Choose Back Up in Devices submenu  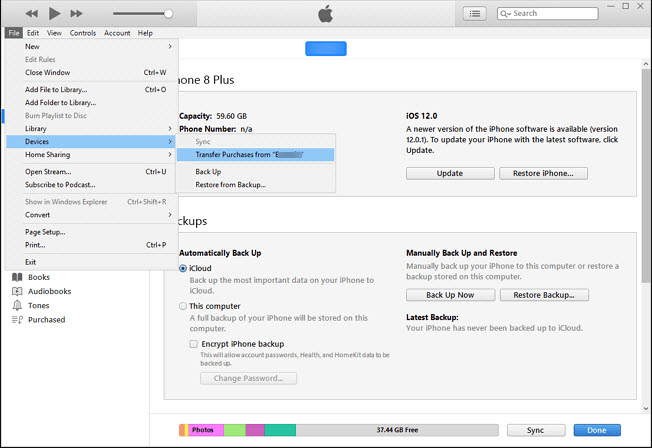pyautogui.click(x=255, y=172)
